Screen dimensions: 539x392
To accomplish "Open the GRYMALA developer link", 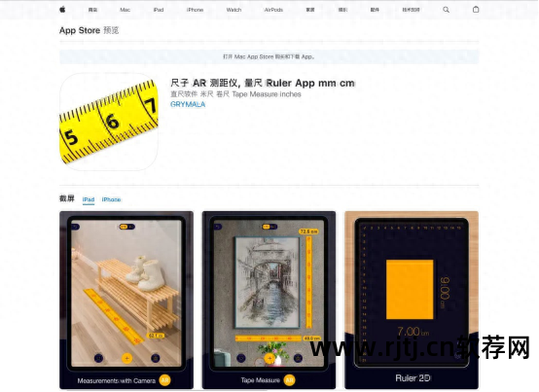I will (188, 104).
